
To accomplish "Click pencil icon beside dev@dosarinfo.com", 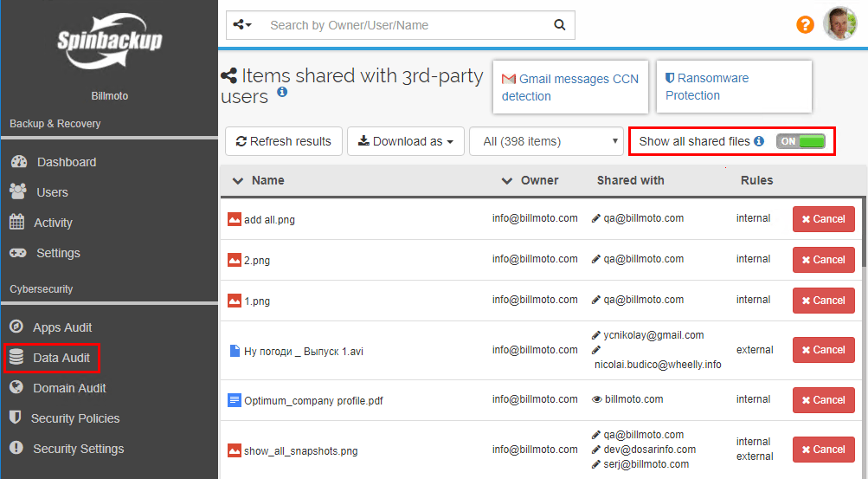I will (x=596, y=449).
